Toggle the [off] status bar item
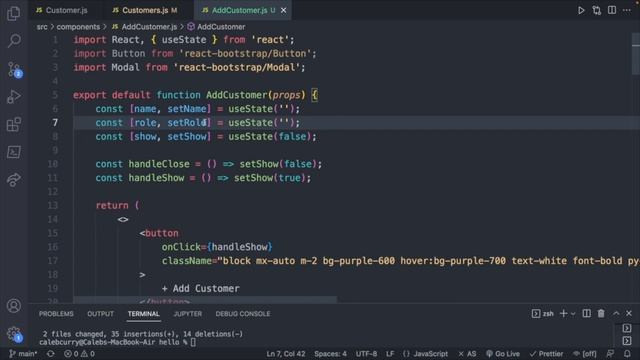 584,353
